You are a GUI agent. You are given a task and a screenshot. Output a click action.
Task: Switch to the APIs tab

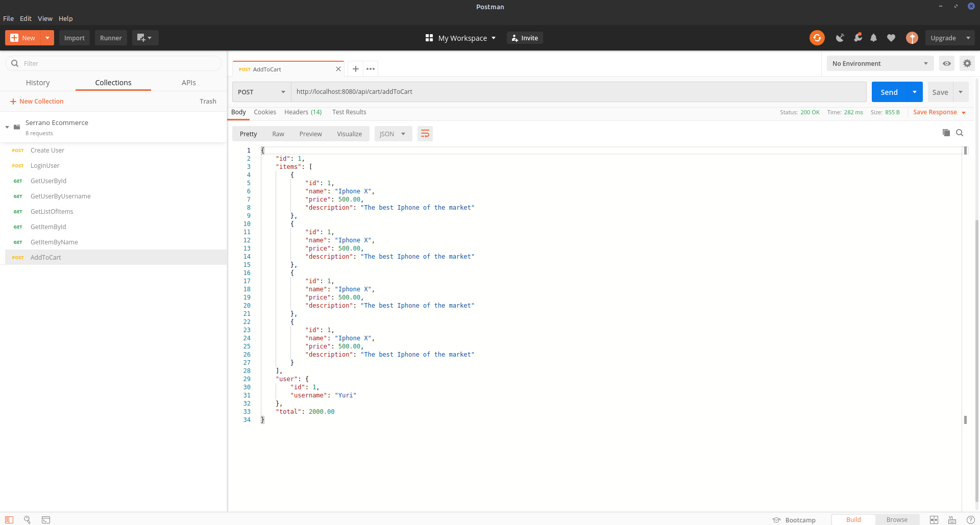click(189, 83)
